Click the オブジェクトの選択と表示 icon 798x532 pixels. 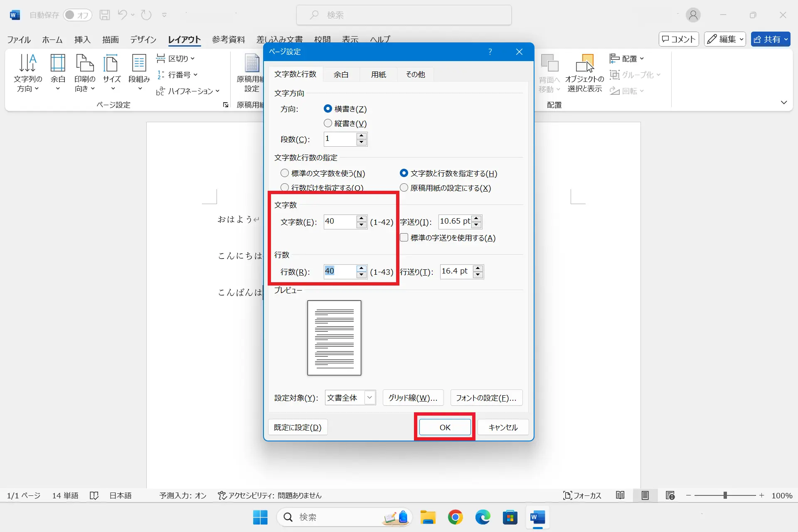point(585,73)
